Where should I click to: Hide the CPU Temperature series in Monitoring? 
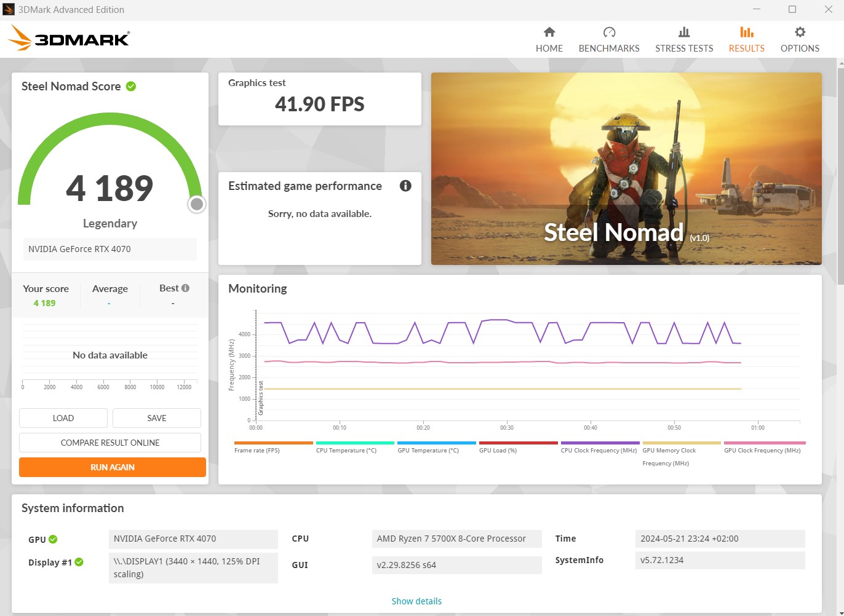coord(354,445)
